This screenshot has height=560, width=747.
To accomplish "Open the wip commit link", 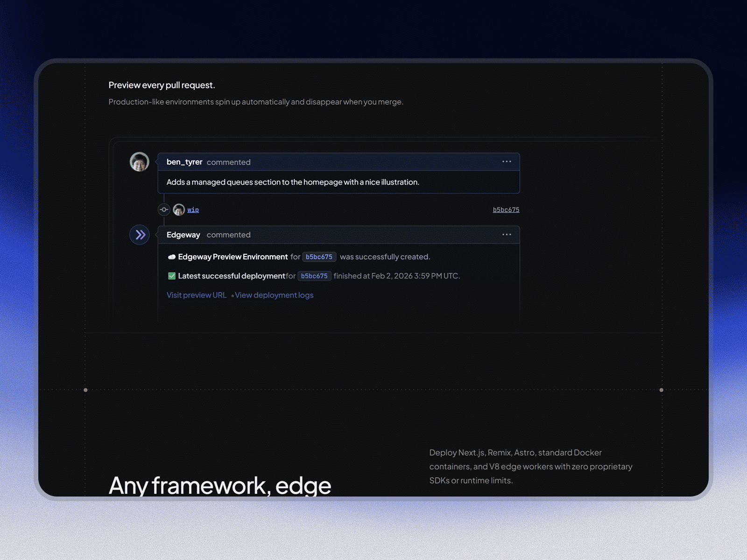I will click(193, 210).
